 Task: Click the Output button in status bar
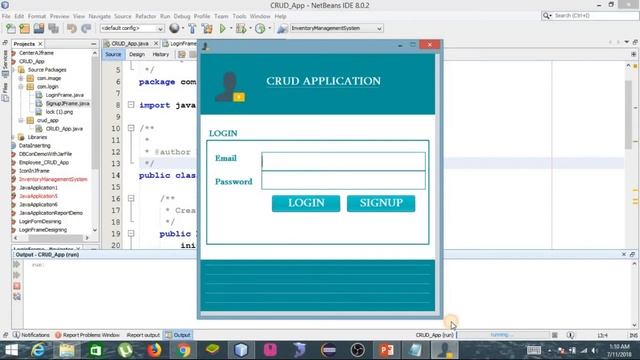pos(178,335)
